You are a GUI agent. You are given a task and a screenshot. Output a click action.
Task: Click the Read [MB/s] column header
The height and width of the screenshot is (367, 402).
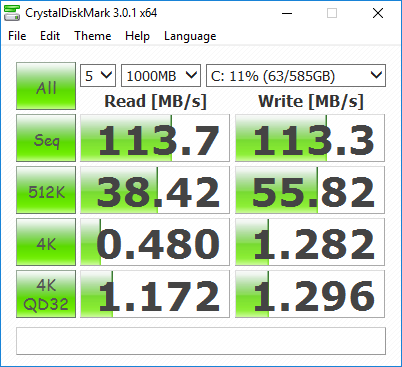[x=155, y=101]
